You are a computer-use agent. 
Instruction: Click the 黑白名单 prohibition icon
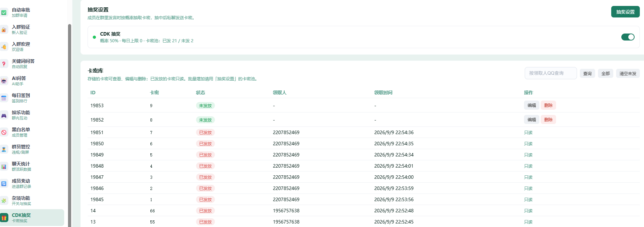[4, 132]
